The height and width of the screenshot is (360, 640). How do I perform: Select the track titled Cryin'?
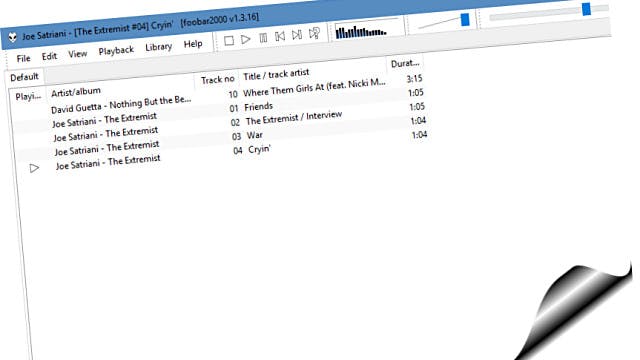point(260,149)
